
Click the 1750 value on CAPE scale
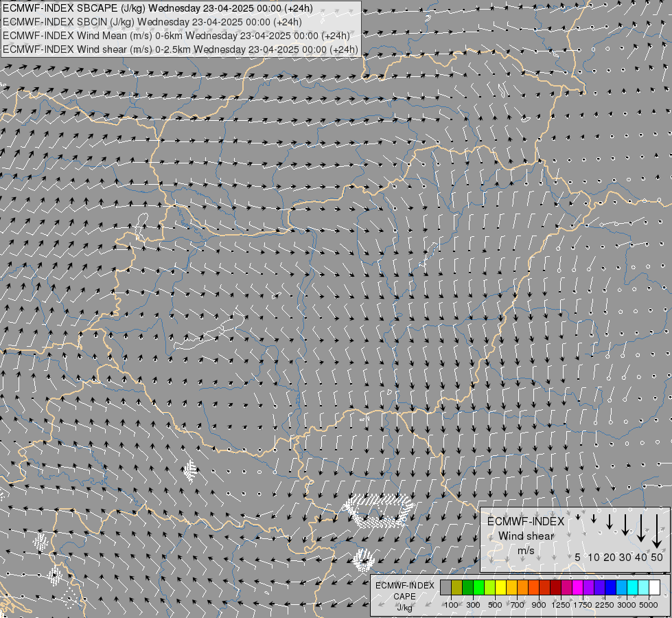coord(583,605)
